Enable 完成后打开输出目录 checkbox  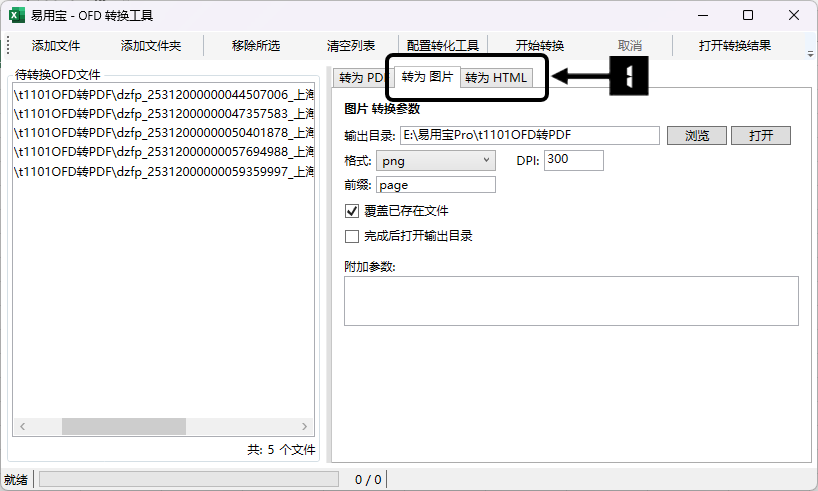(351, 237)
